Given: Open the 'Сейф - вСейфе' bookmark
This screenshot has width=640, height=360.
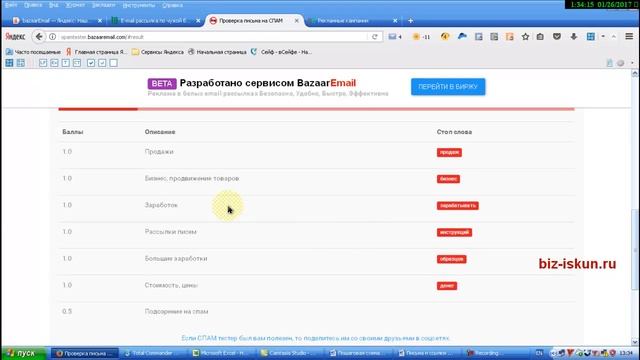Looking at the screenshot, I should pyautogui.click(x=282, y=52).
